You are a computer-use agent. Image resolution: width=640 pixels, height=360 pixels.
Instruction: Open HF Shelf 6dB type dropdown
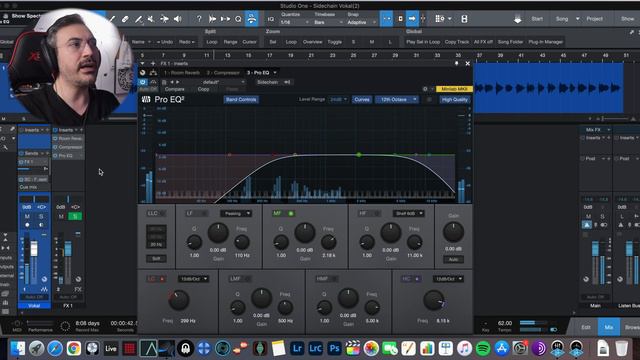click(409, 213)
